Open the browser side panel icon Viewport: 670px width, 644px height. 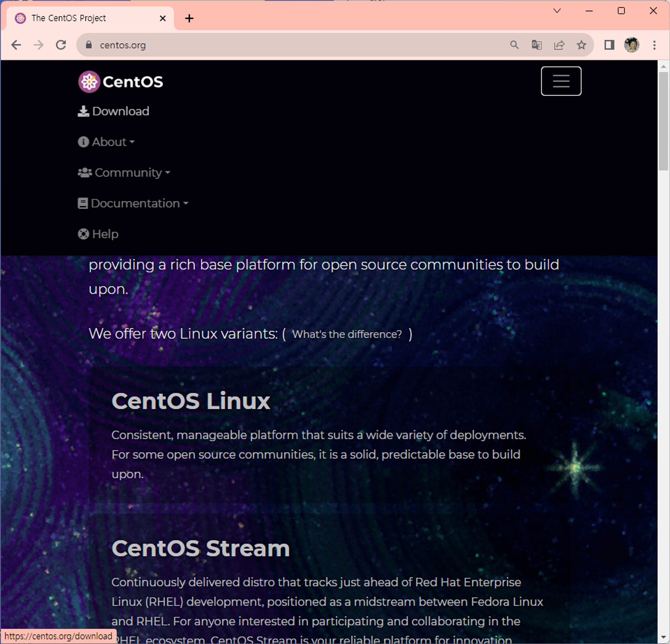point(609,45)
